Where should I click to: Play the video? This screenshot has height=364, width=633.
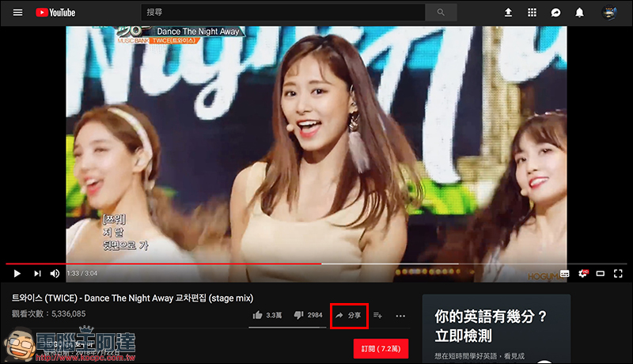tap(17, 273)
